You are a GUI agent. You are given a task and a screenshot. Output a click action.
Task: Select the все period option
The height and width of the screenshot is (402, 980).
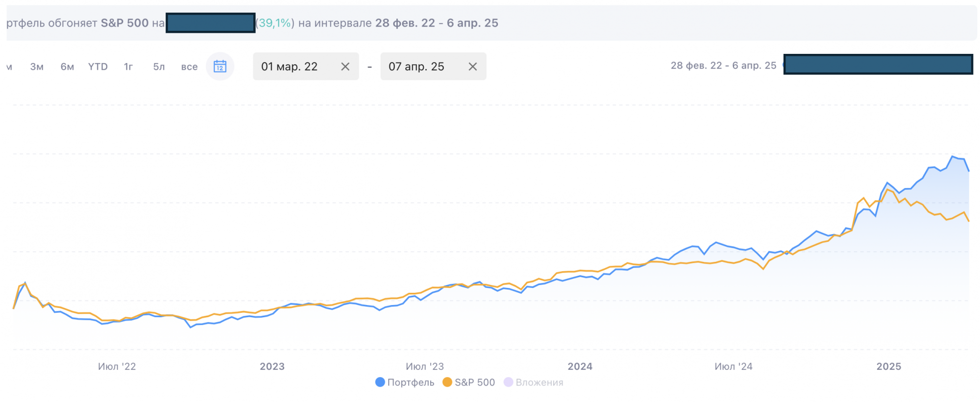189,67
